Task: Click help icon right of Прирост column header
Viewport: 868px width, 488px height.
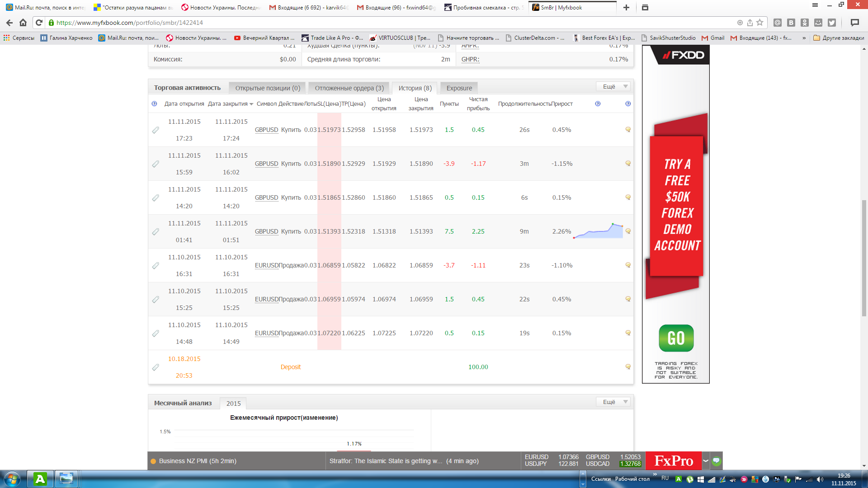Action: pos(598,104)
